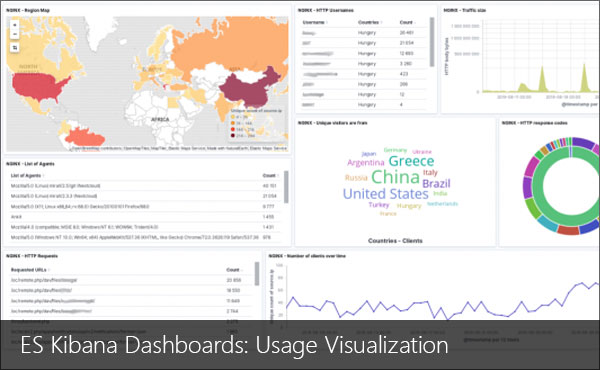Click the Countries - Clients label below cloud
Image resolution: width=600 pixels, height=370 pixels.
(395, 241)
